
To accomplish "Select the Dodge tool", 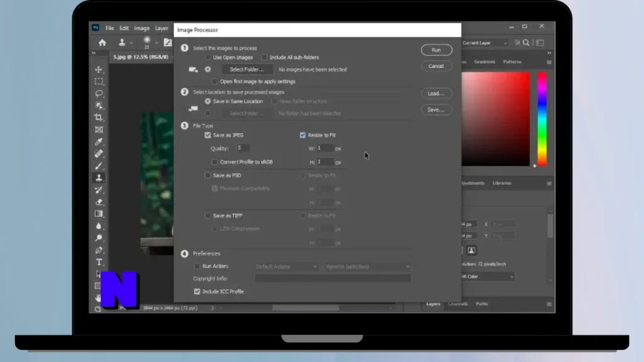I will 99,238.
